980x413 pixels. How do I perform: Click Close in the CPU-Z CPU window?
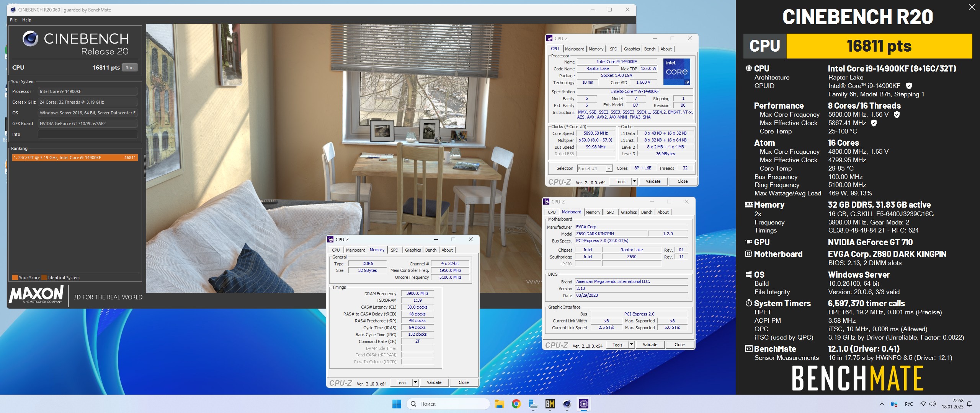pyautogui.click(x=683, y=182)
